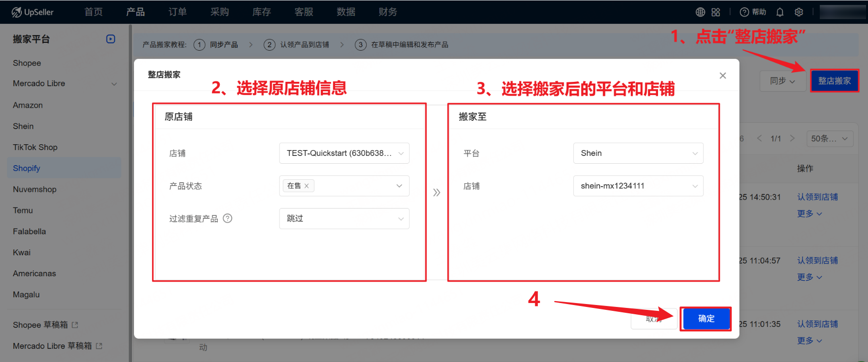This screenshot has height=362, width=868.
Task: Expand the 原店铺 store dropdown
Action: click(x=344, y=153)
